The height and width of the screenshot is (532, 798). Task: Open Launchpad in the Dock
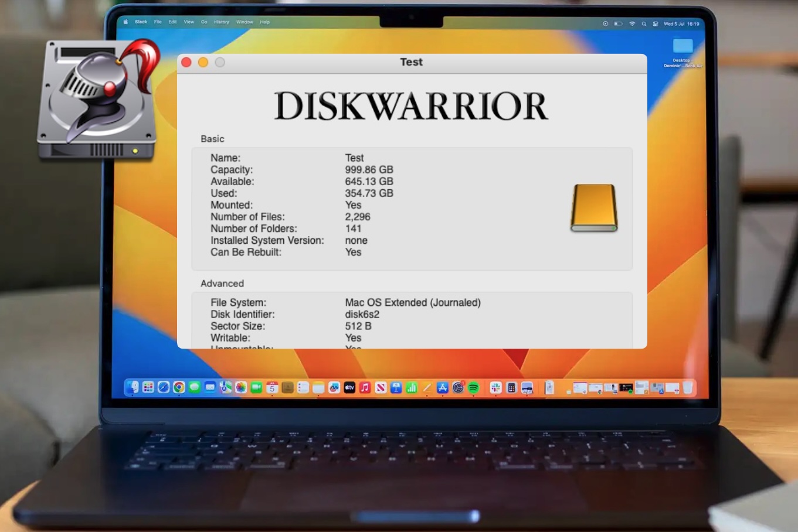coord(148,387)
